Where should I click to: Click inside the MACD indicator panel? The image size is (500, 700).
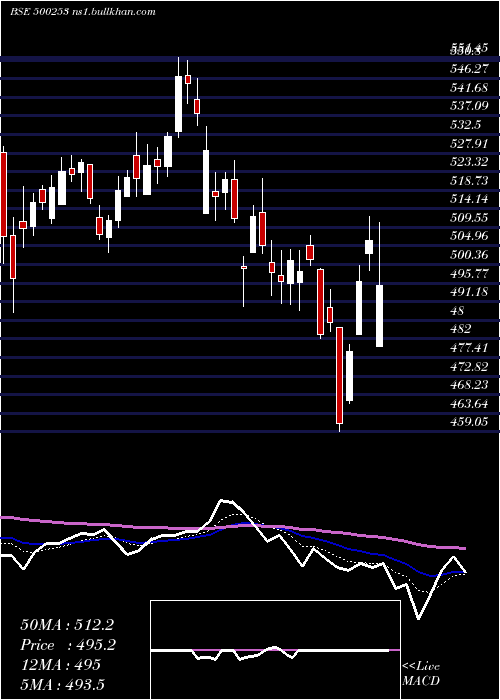(275, 650)
